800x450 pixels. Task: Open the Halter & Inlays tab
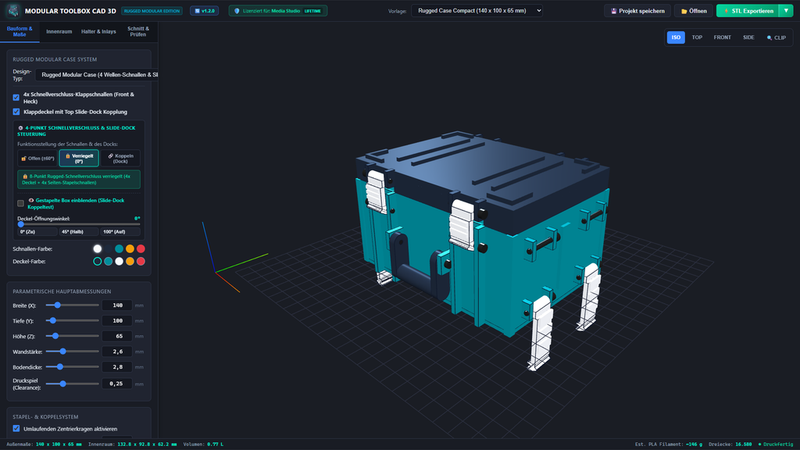98,32
